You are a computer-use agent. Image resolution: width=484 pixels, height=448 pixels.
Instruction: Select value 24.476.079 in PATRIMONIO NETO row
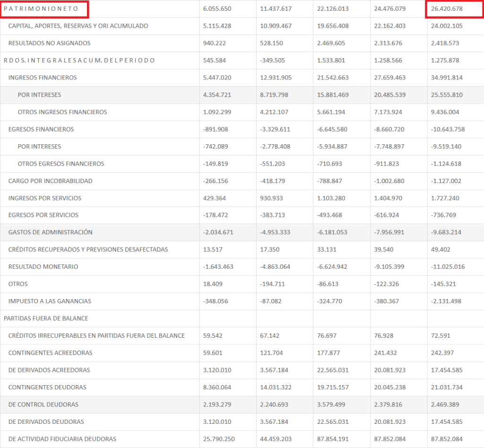point(390,9)
